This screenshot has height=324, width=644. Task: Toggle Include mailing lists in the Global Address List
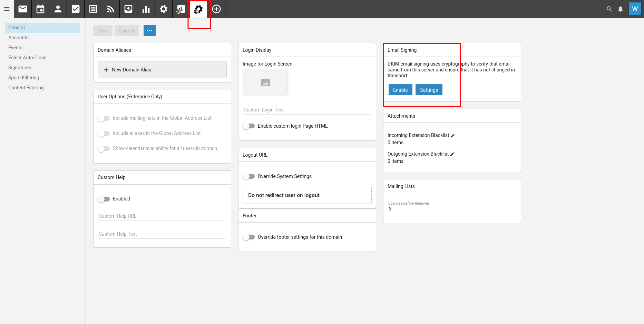104,118
